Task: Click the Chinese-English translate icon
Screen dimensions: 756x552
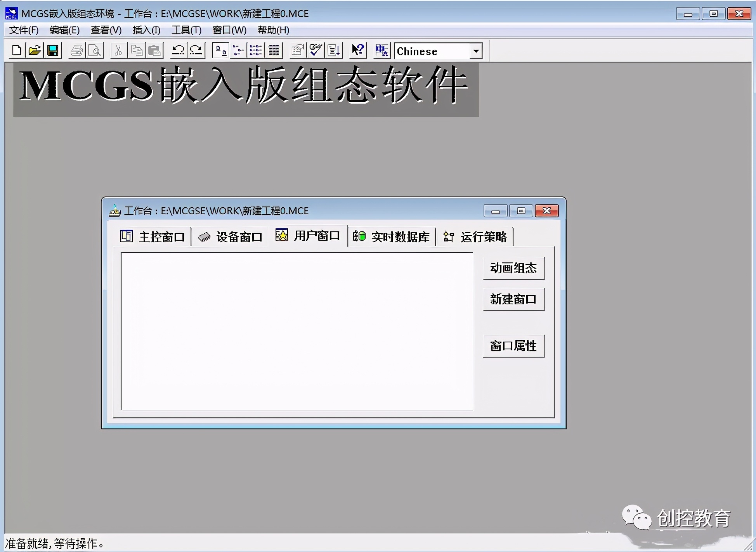Action: coord(381,50)
